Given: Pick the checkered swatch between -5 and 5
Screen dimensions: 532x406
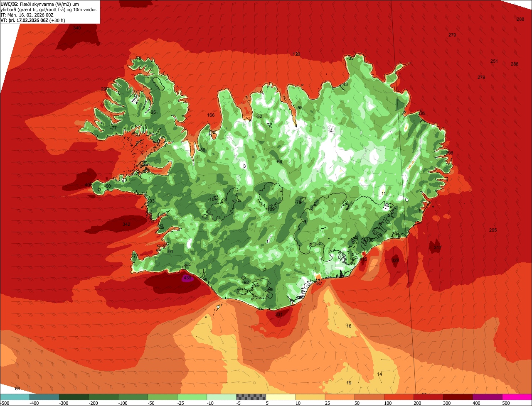Looking at the screenshot, I should click(251, 397).
